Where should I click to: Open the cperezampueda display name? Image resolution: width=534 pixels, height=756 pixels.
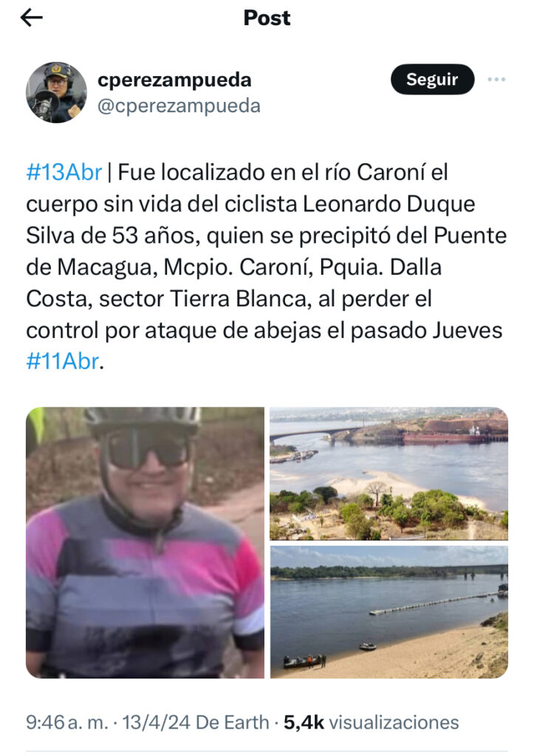coord(174,80)
